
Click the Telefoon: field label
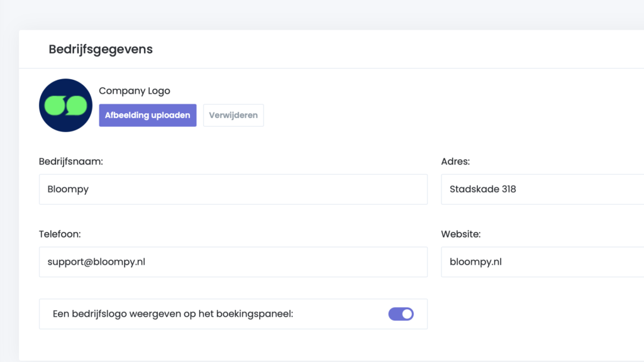click(60, 234)
